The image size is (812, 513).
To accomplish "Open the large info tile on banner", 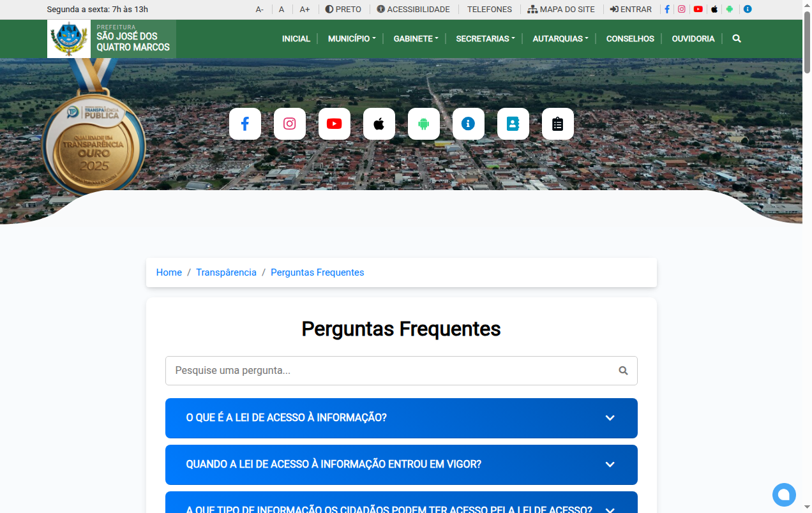I will point(469,124).
